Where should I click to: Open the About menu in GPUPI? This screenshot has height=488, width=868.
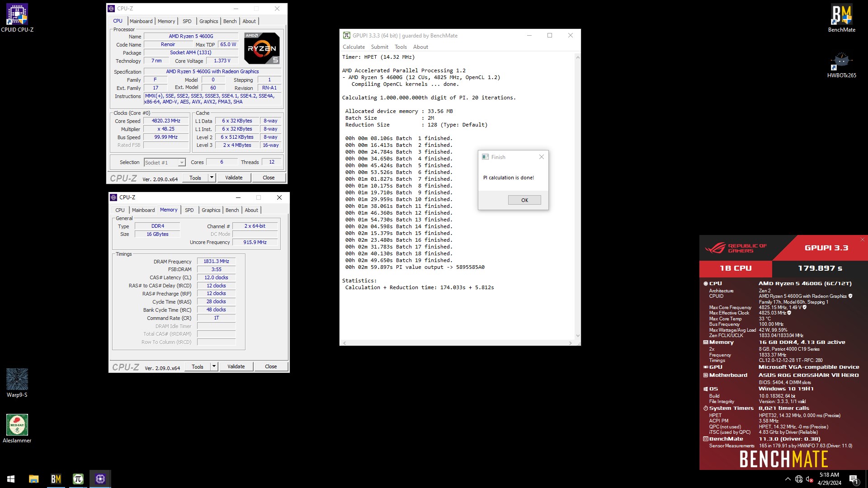point(420,47)
